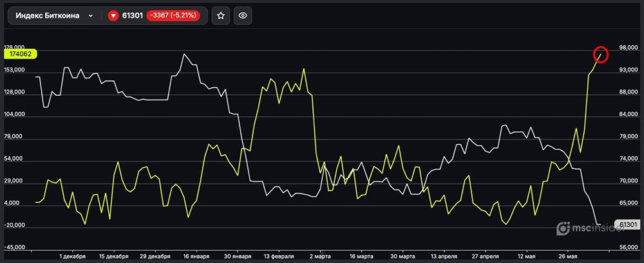The width and height of the screenshot is (644, 263).
Task: Click the 65,000 right axis label
Action: [628, 203]
